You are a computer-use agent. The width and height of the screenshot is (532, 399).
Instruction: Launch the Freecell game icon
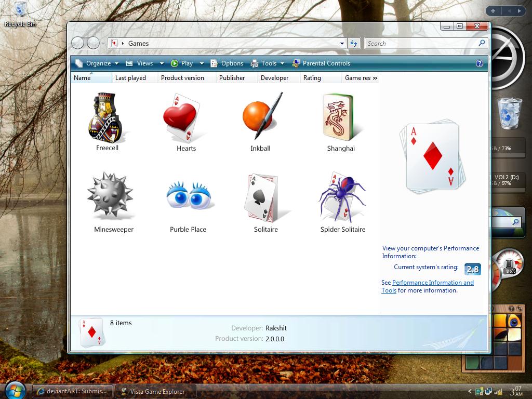pos(106,117)
